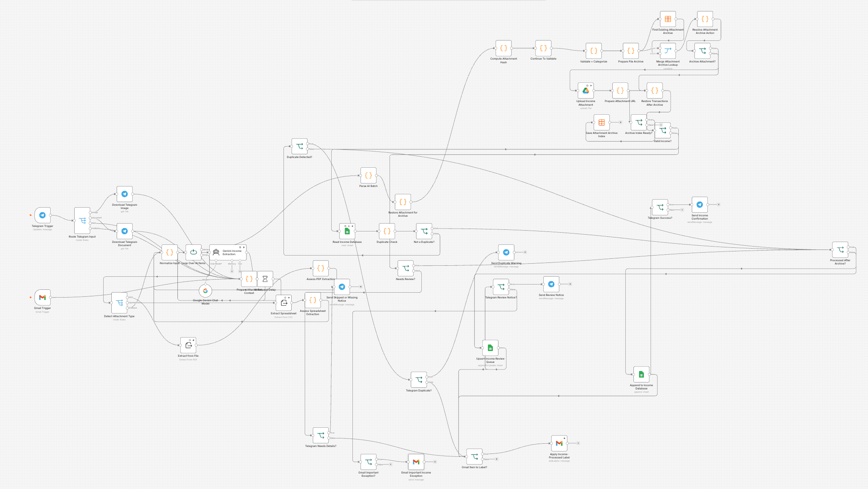The height and width of the screenshot is (489, 868).
Task: Add node after Send Income Confirmation output
Action: 719,204
